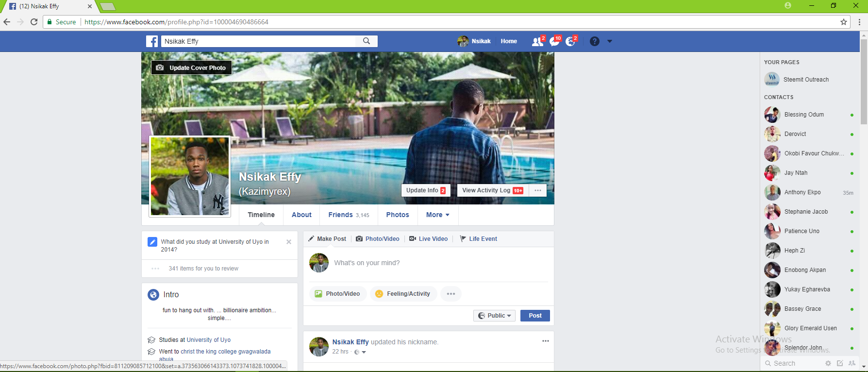Click pencil icon for study question
Image resolution: width=868 pixels, height=372 pixels.
[152, 242]
